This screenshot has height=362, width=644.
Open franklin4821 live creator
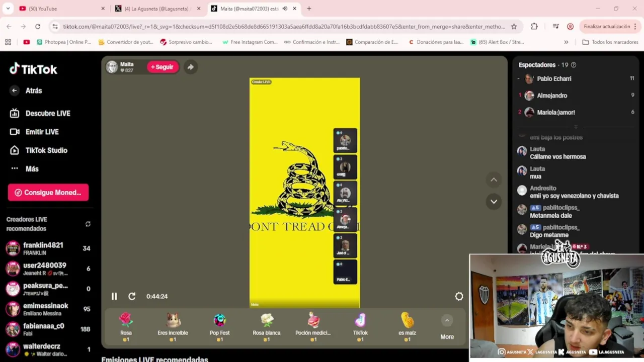[x=48, y=248]
